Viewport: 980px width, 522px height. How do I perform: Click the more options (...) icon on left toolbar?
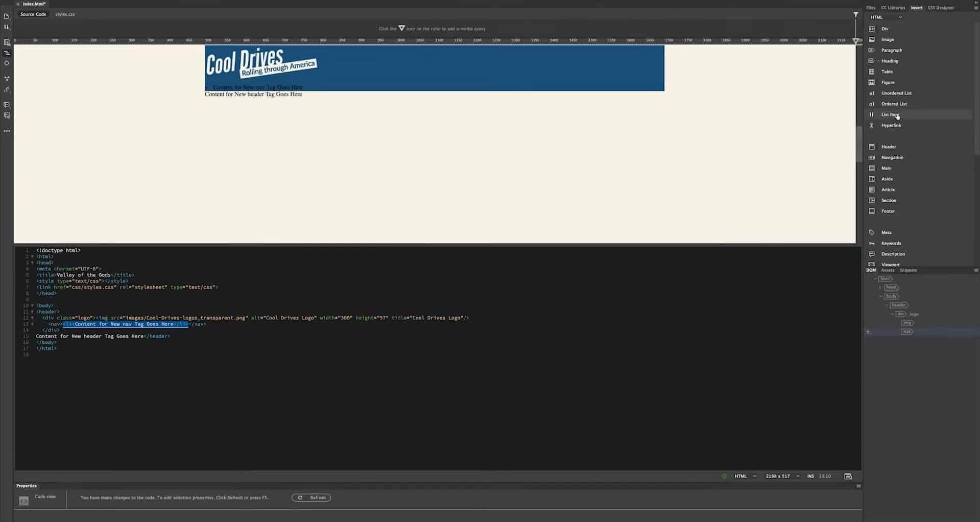[7, 131]
